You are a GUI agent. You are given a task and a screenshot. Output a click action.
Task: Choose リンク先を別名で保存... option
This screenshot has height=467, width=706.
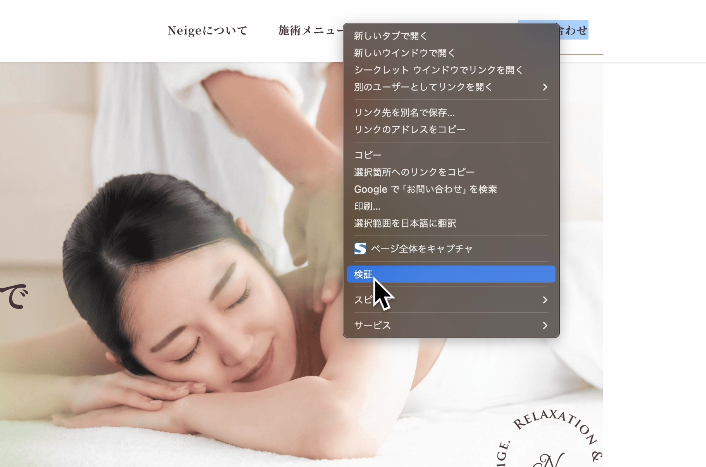pyautogui.click(x=451, y=113)
